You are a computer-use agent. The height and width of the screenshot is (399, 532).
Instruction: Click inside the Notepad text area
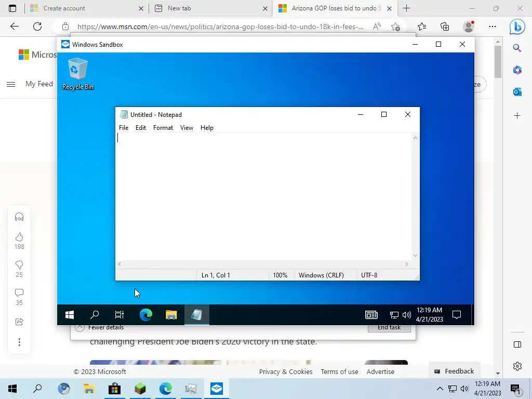(263, 196)
